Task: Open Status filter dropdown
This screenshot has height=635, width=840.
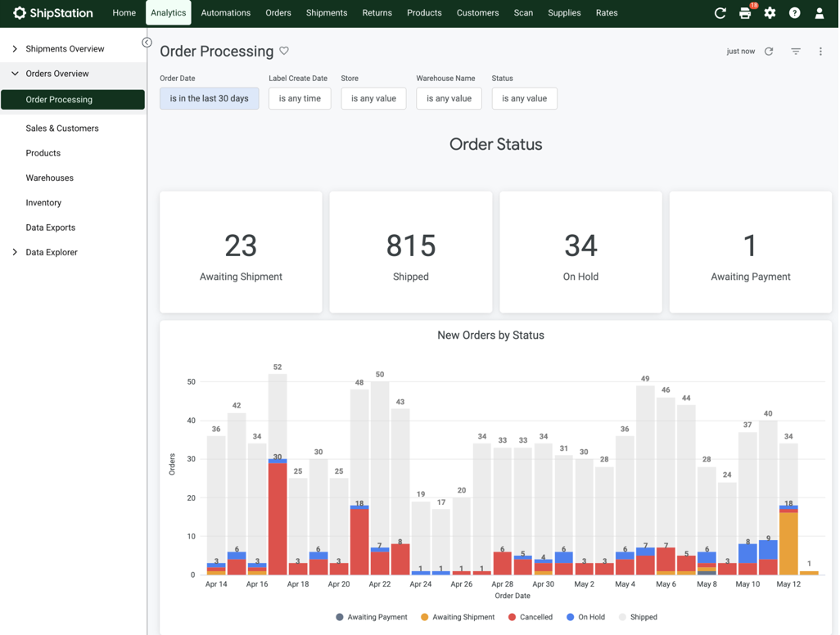Action: [525, 98]
